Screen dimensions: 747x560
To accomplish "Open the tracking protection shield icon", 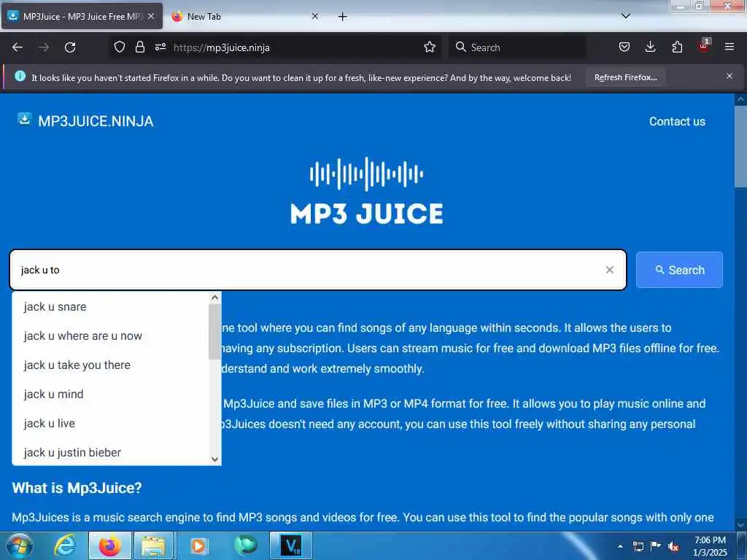I will point(119,47).
